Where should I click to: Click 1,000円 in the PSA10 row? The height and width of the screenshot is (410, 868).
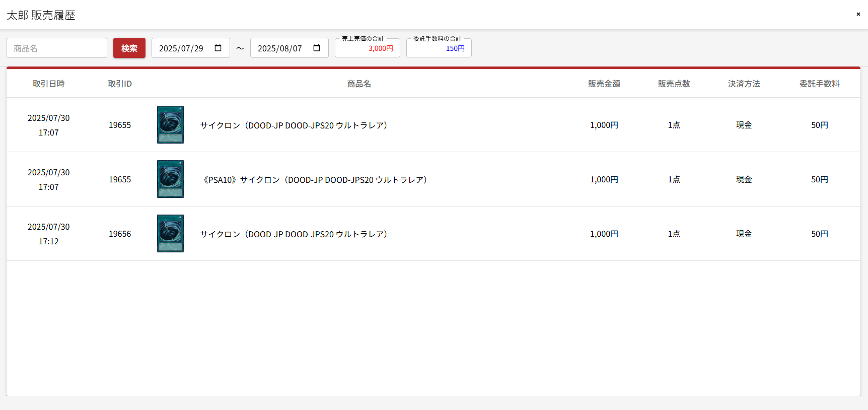[604, 179]
